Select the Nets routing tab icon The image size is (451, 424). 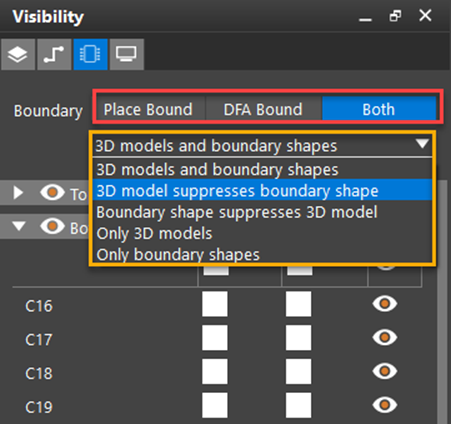pyautogui.click(x=54, y=54)
